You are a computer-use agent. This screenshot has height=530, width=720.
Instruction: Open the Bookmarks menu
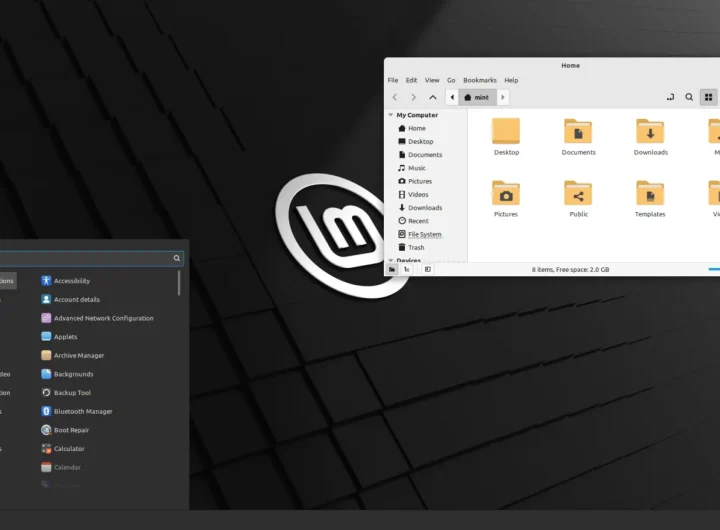click(480, 80)
